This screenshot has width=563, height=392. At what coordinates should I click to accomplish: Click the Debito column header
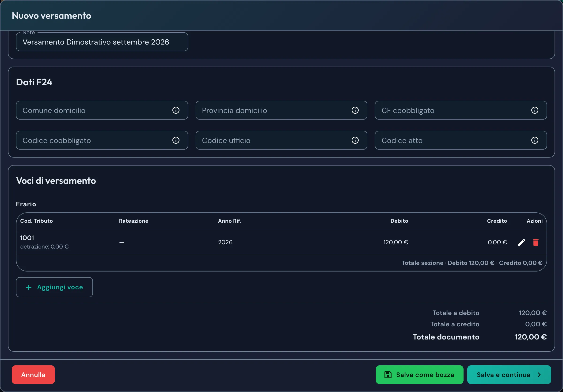point(399,221)
